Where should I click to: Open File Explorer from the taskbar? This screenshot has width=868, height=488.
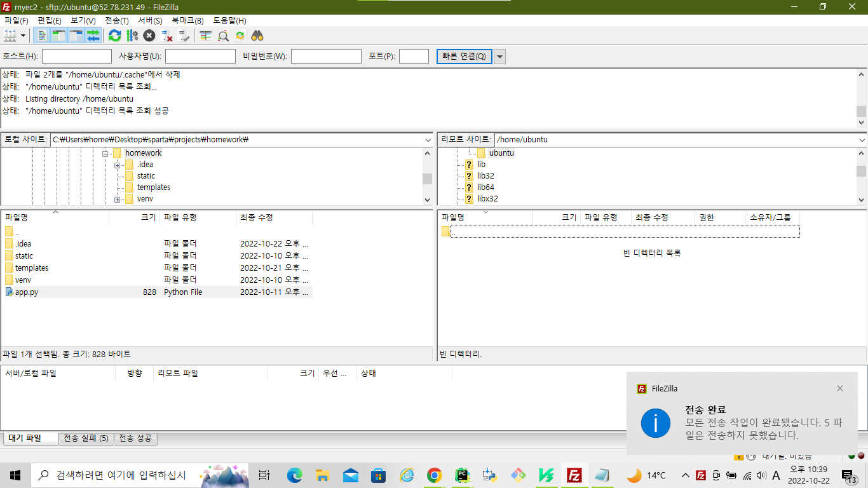tap(323, 475)
